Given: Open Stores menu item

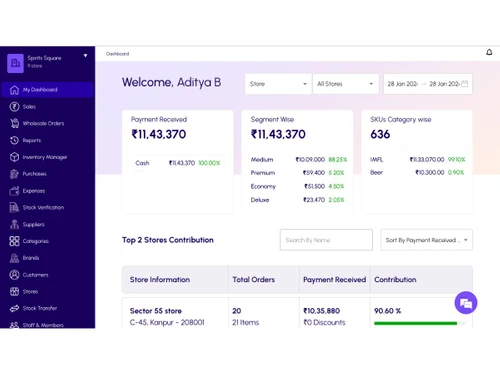Looking at the screenshot, I should (x=47, y=292).
